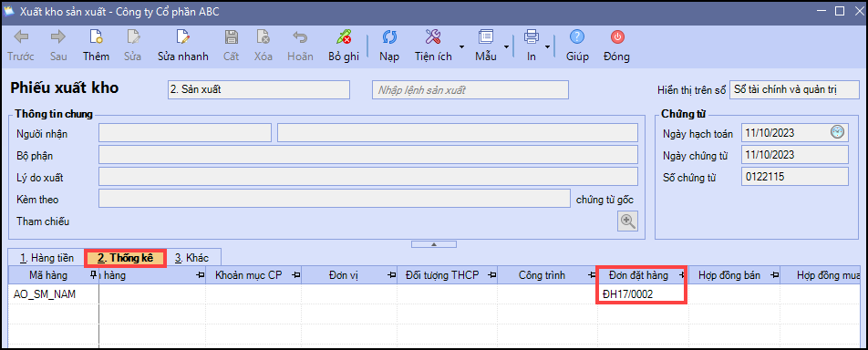This screenshot has height=350, width=868.
Task: Click the Công trình column header
Action: coord(547,275)
